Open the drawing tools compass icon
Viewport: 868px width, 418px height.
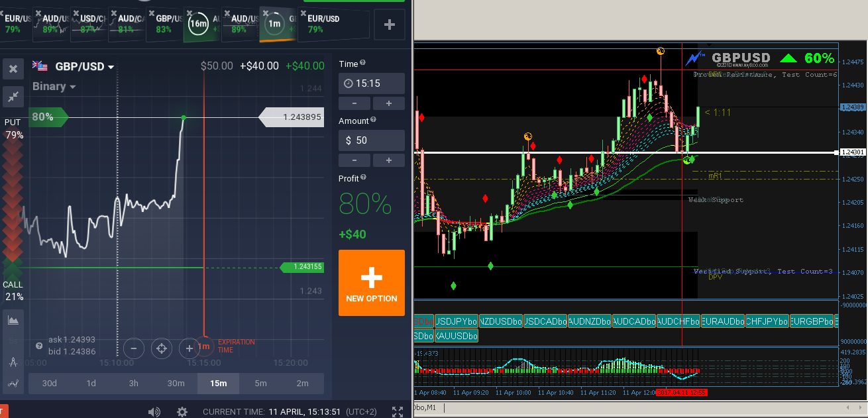pyautogui.click(x=13, y=362)
